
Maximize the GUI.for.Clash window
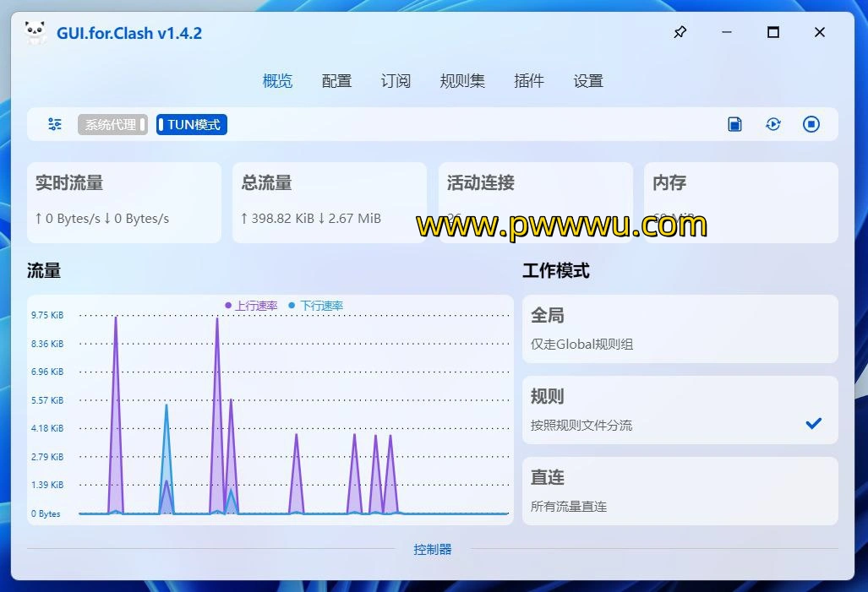pyautogui.click(x=773, y=32)
